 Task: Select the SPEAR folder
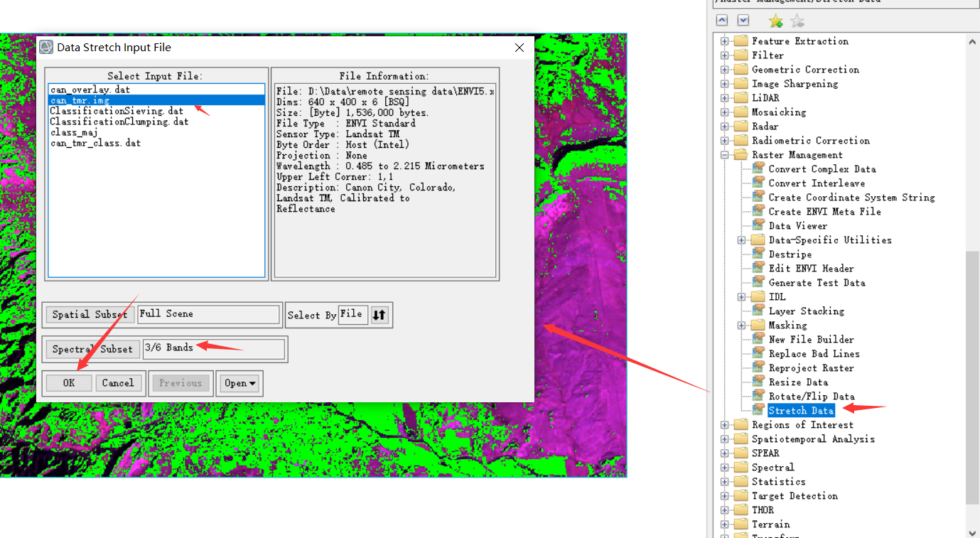(765, 453)
